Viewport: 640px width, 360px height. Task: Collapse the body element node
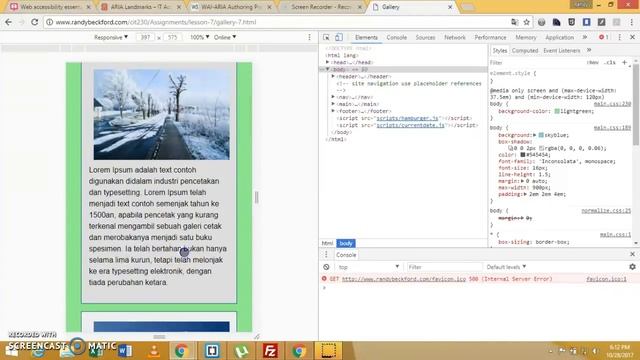coord(327,69)
